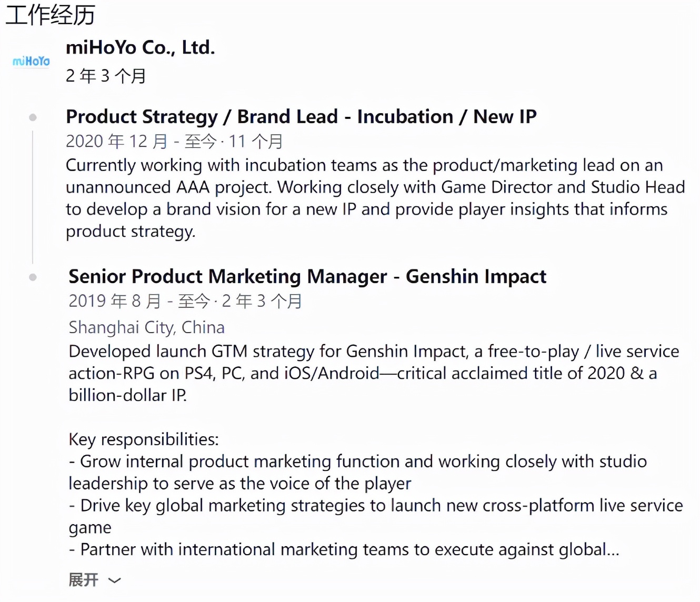Click the timeline bullet beside Product Strategy role
The width and height of the screenshot is (700, 602).
click(x=33, y=117)
